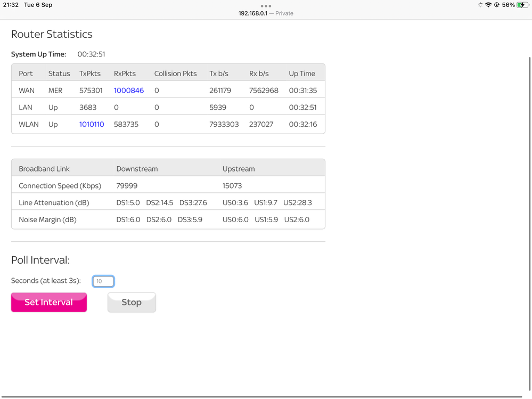Focus the poll interval seconds field
The width and height of the screenshot is (532, 399).
click(103, 281)
